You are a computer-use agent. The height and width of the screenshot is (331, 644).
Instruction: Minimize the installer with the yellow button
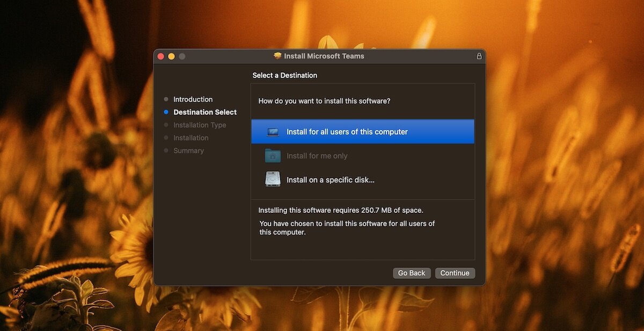pyautogui.click(x=171, y=56)
